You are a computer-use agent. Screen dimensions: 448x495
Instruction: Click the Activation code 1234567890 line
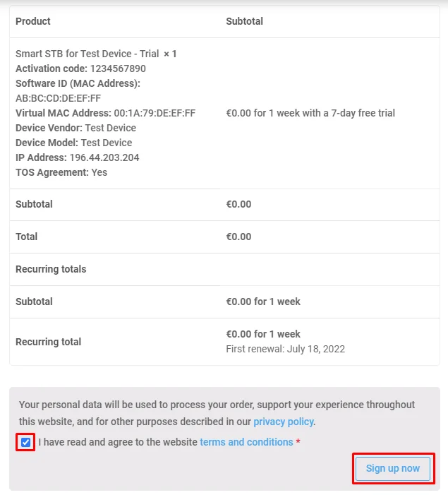[x=82, y=68]
